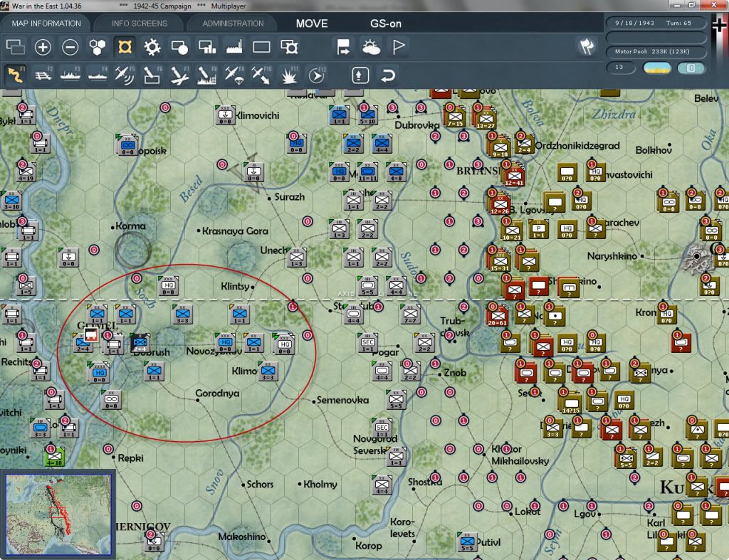
Task: Select the 14?15 Soviet unit counter
Action: (x=572, y=404)
